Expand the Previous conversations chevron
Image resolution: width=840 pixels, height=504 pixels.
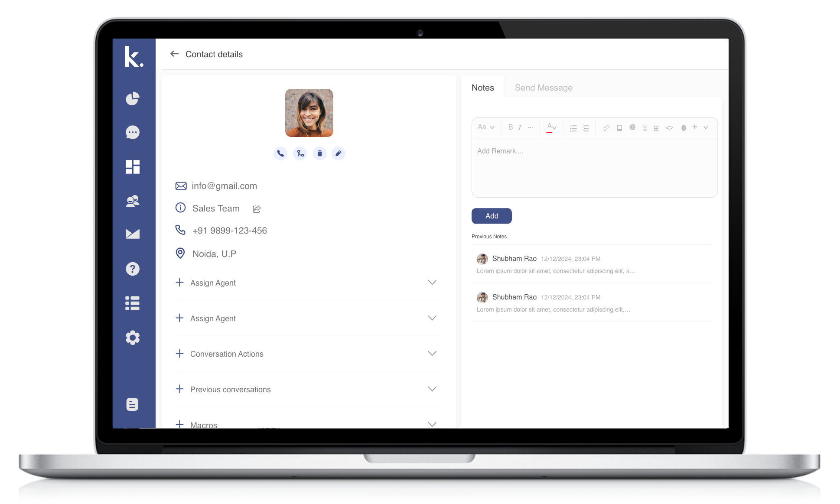(x=432, y=389)
